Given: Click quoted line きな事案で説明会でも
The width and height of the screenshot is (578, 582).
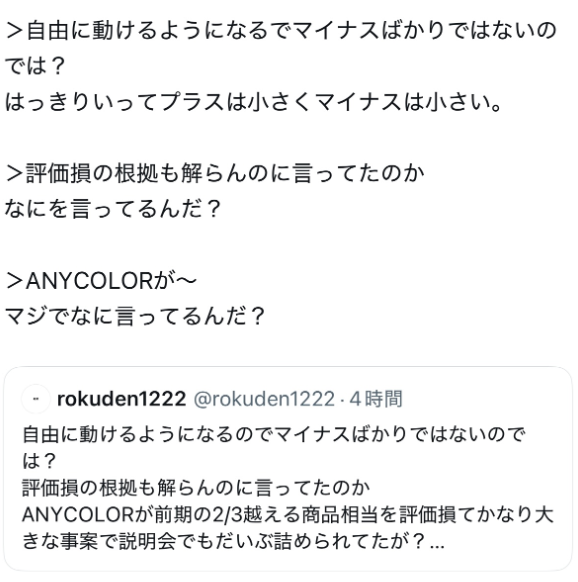Looking at the screenshot, I should (x=234, y=542).
